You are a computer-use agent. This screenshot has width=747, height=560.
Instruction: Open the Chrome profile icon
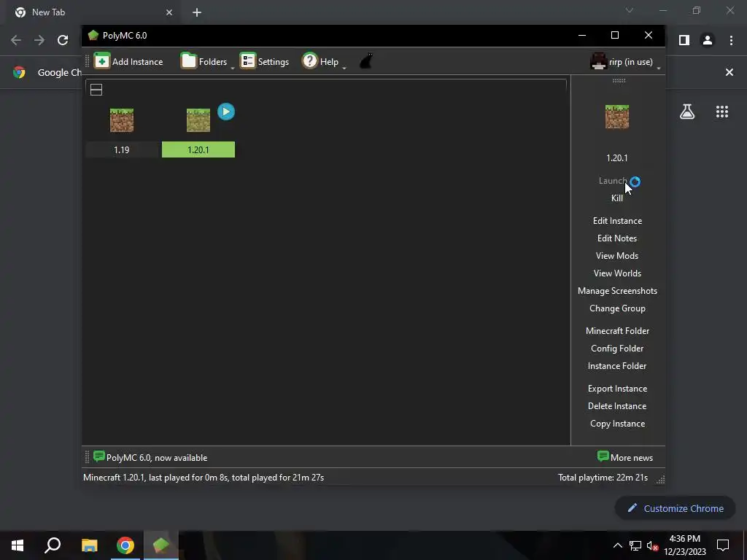(x=708, y=40)
